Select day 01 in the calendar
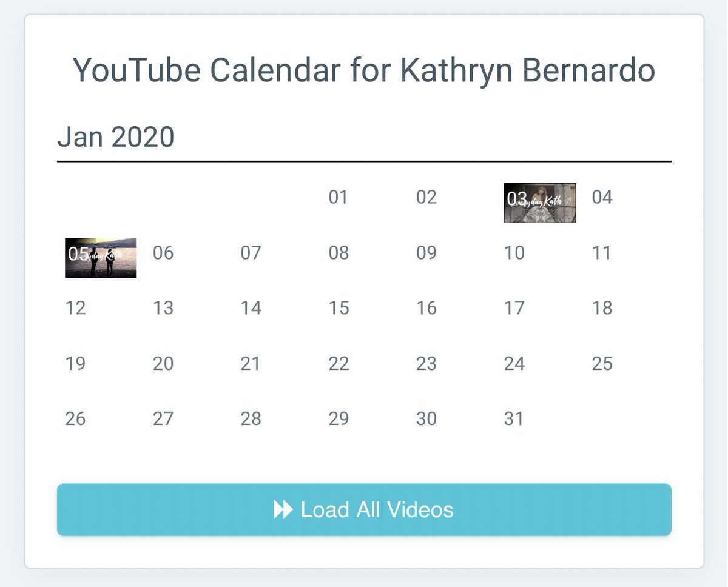The image size is (728, 587). pyautogui.click(x=339, y=197)
